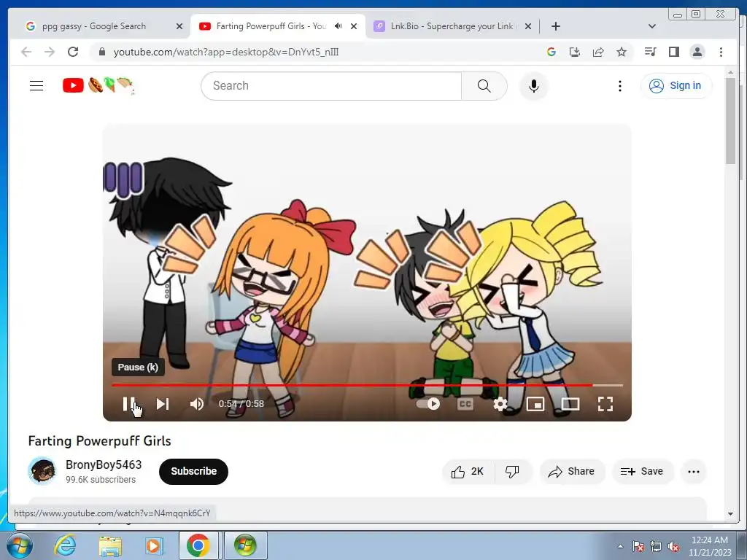The image size is (747, 560).
Task: Enter full screen mode
Action: 605,404
